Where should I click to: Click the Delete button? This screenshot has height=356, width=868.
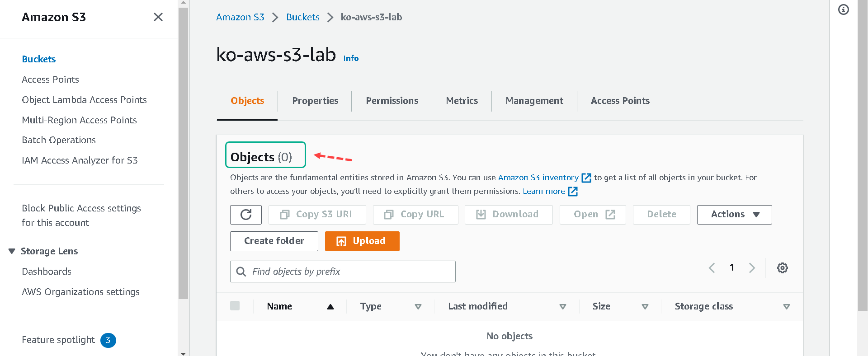coord(661,215)
